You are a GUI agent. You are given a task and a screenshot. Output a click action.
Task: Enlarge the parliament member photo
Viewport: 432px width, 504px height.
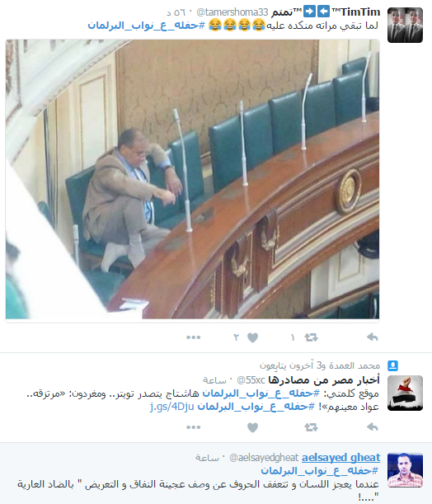[192, 179]
